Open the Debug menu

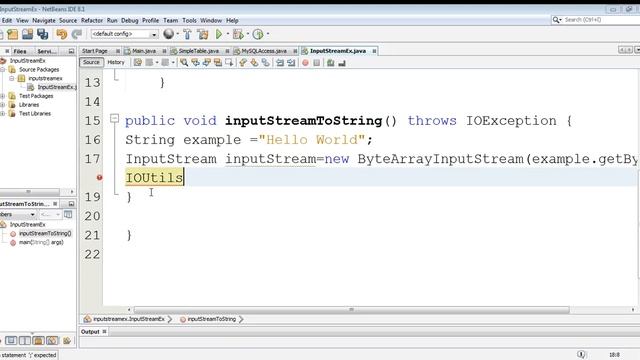pos(130,20)
